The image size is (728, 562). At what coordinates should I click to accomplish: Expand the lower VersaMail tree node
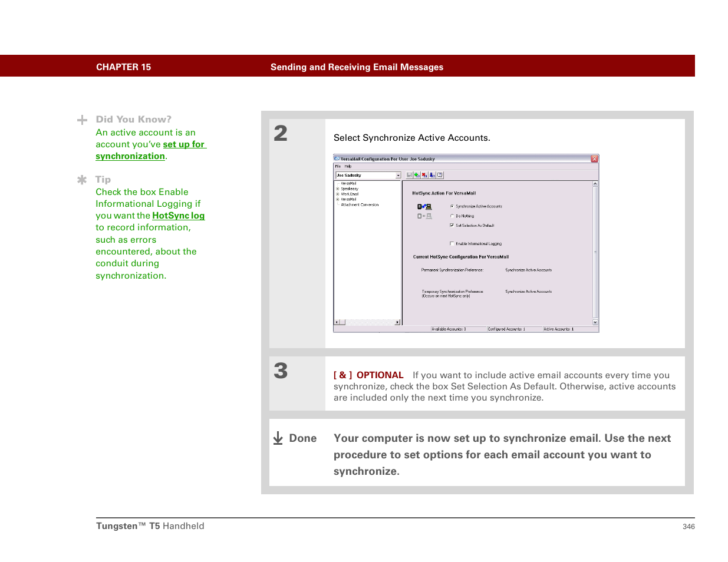click(x=338, y=199)
